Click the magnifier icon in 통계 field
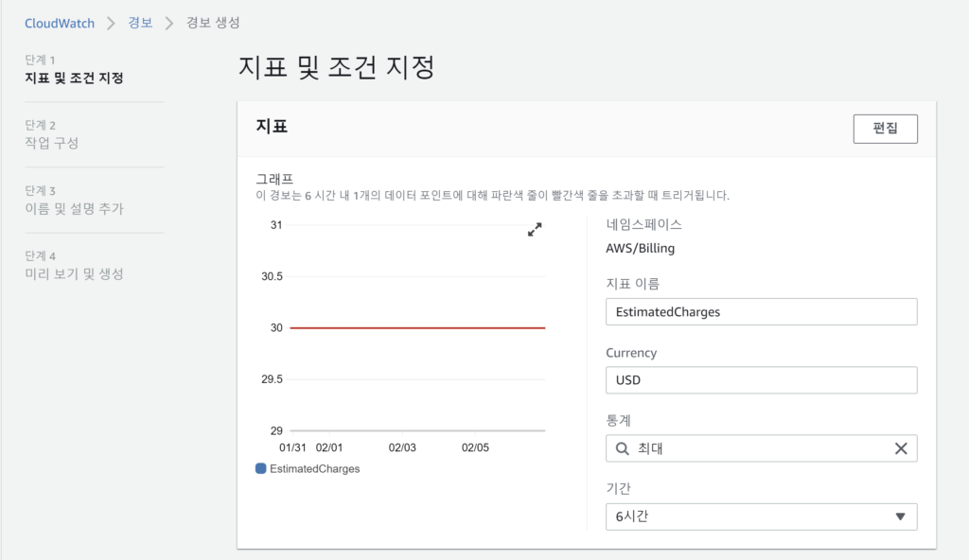The width and height of the screenshot is (969, 560). 623,448
